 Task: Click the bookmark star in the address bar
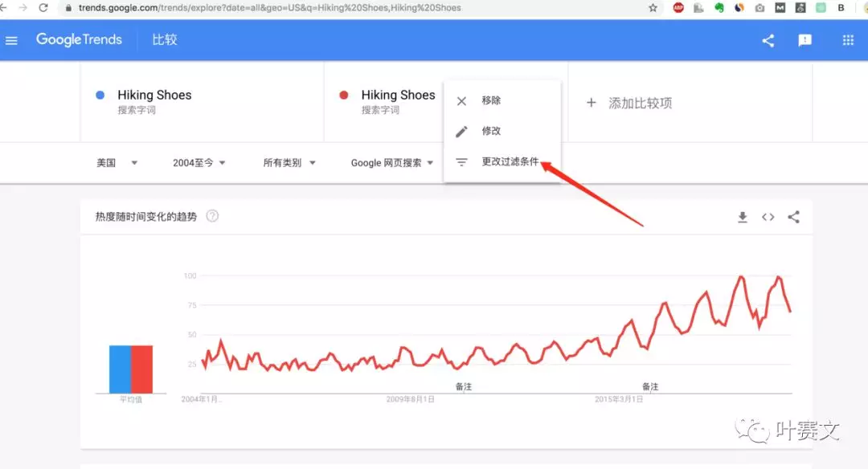coord(652,8)
